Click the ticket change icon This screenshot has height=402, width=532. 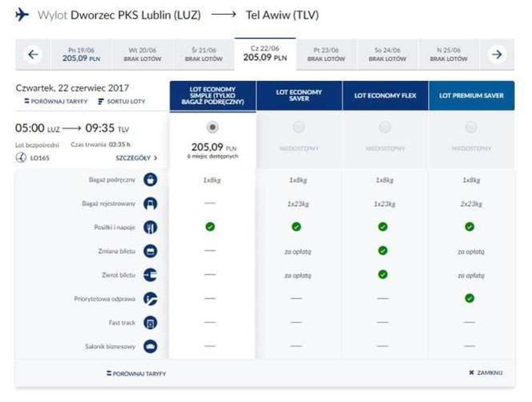click(x=150, y=251)
